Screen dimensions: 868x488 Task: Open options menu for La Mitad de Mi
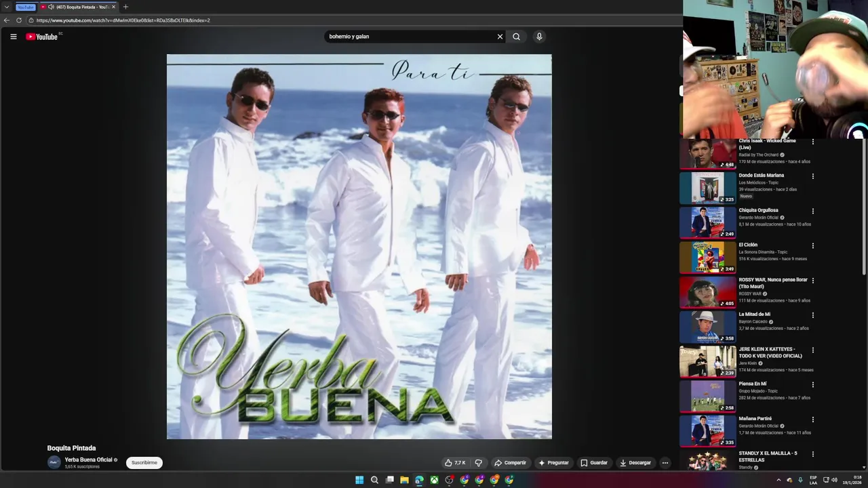pos(812,315)
